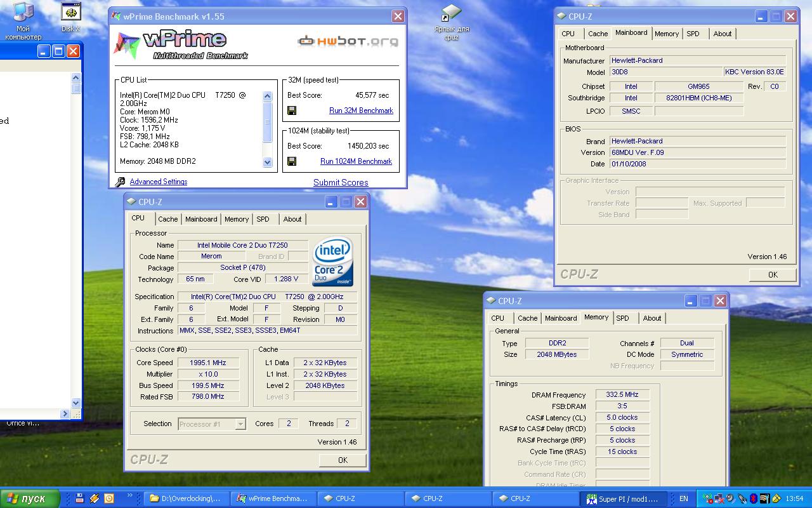Click the wPrime window title icon

click(116, 17)
